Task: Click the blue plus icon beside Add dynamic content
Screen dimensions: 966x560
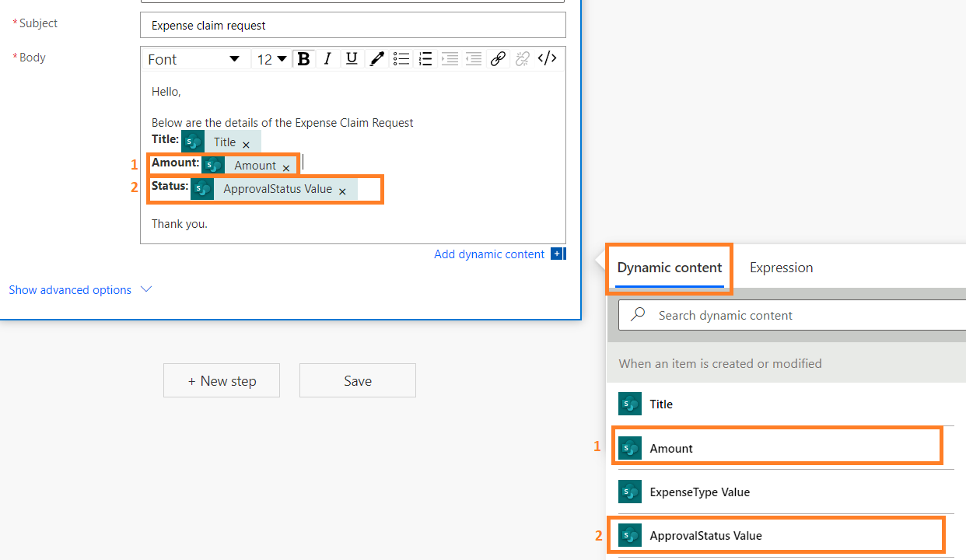Action: [557, 254]
